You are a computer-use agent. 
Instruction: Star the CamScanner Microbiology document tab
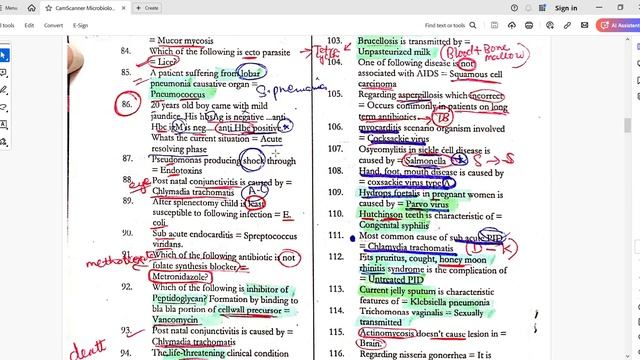pos(49,8)
